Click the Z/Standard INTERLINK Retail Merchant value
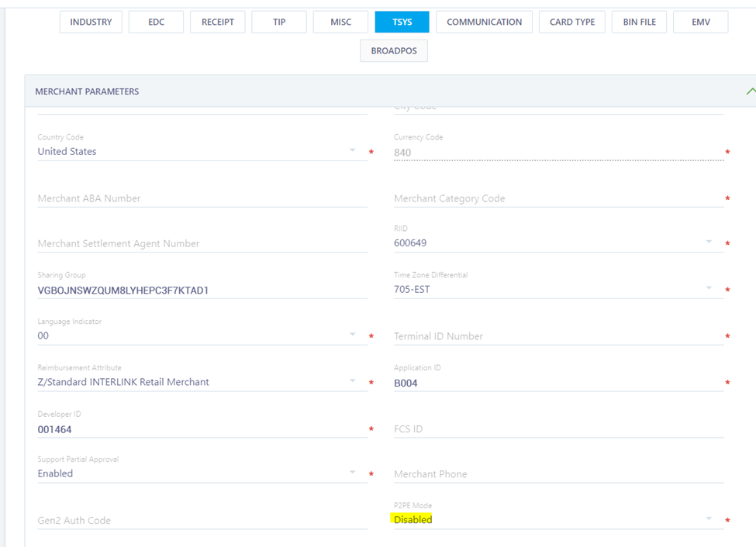 pyautogui.click(x=123, y=382)
